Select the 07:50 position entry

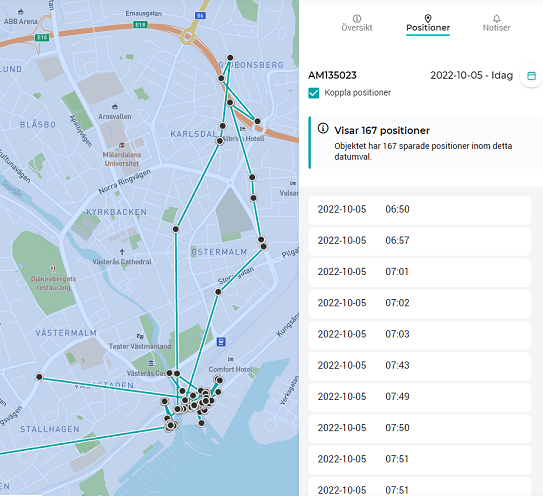(419, 428)
